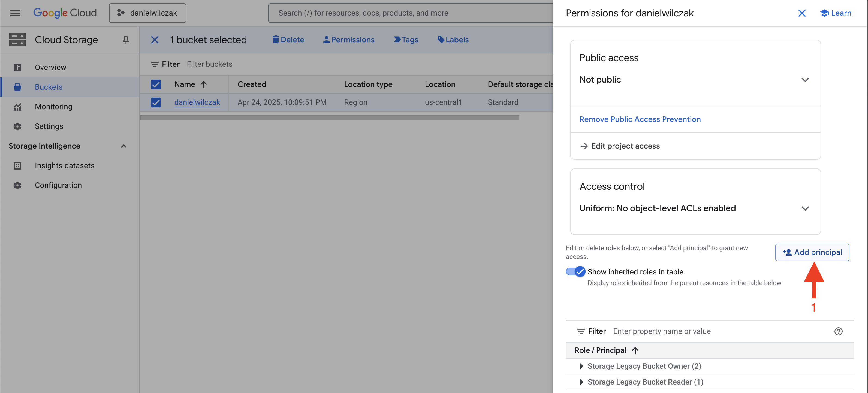Screen dimensions: 868x393
Task: Delete the selected bucket
Action: pos(288,40)
